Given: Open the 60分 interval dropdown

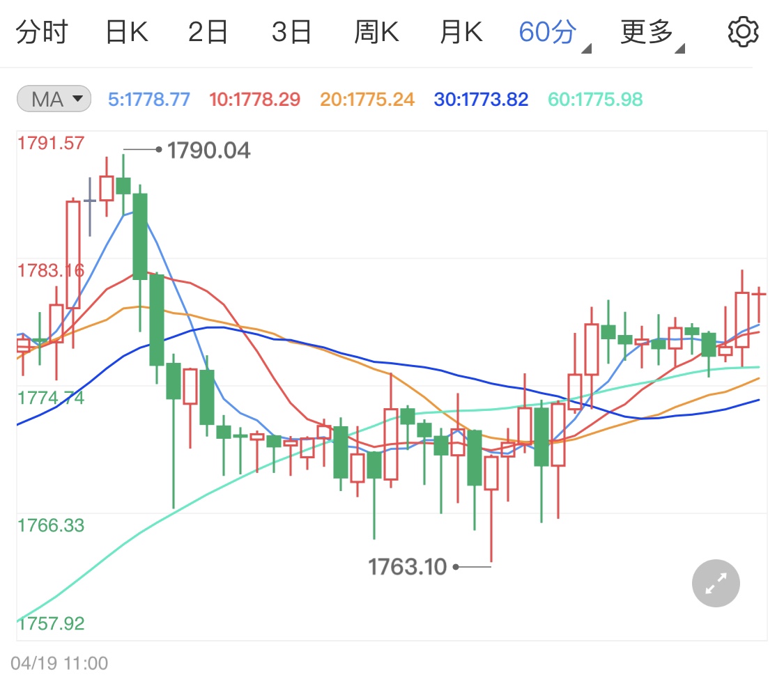Looking at the screenshot, I should coord(554,34).
